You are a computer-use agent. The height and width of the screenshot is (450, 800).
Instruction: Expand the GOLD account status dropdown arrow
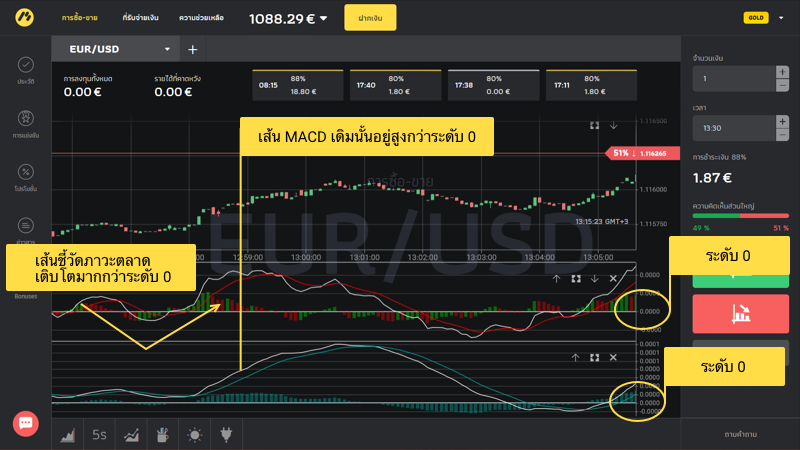(x=780, y=17)
